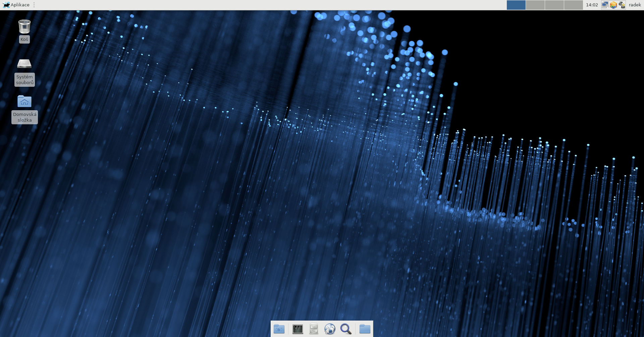Select the Domovská složka home folder
644x337 pixels.
click(24, 102)
